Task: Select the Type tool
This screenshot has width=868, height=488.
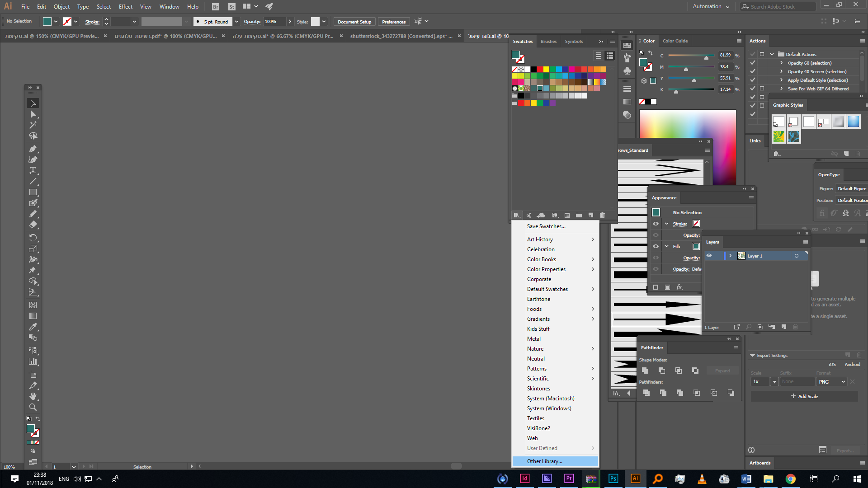Action: pyautogui.click(x=33, y=170)
